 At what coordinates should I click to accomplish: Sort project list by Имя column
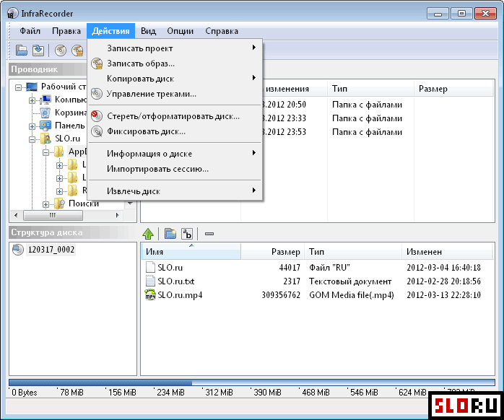click(191, 252)
